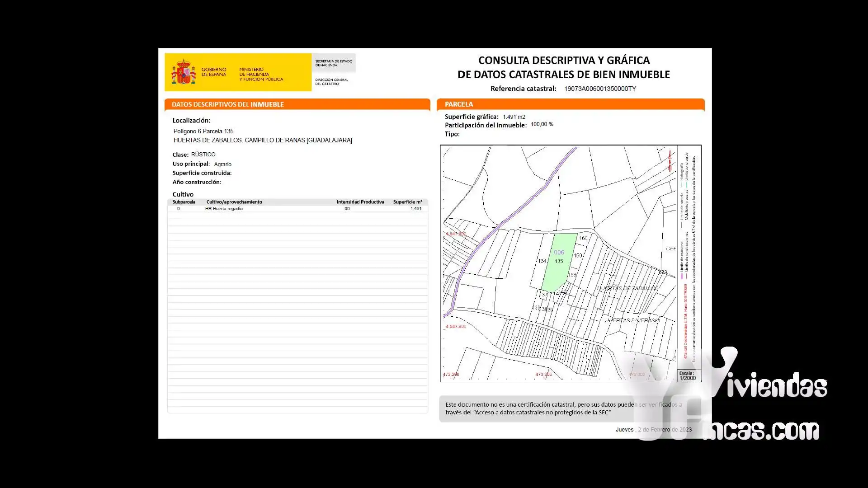Click the '006' polygon number on map

click(x=559, y=253)
